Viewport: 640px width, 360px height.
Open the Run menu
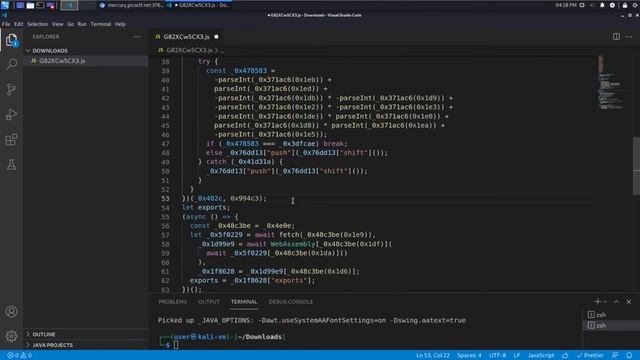(82, 24)
